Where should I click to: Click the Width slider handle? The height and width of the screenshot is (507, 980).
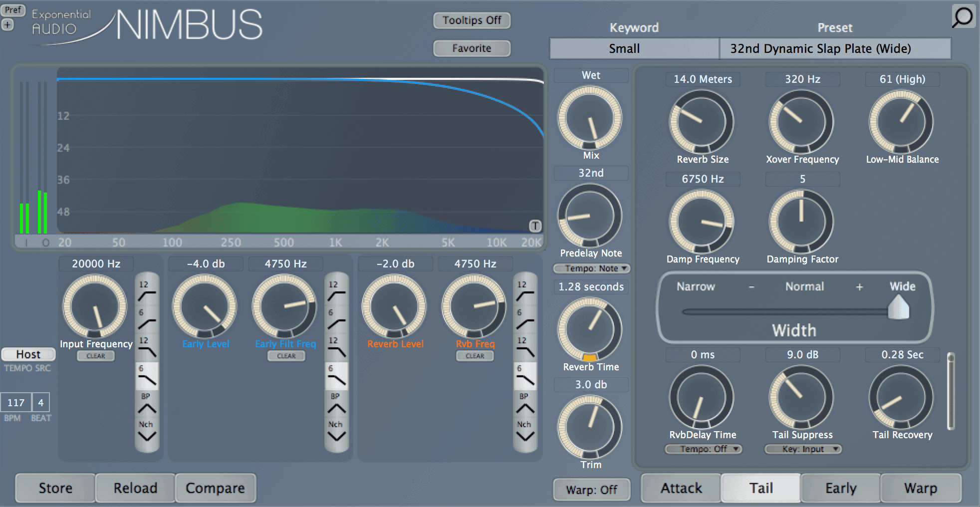(899, 307)
